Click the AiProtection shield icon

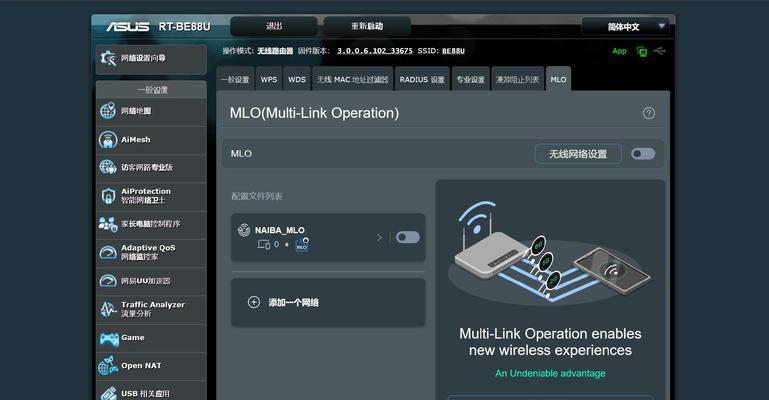tap(108, 196)
